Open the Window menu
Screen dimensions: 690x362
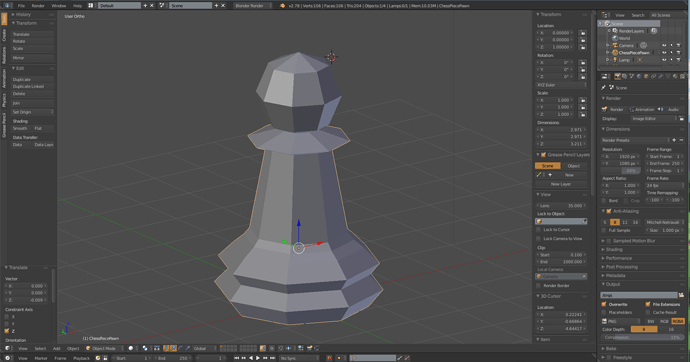click(x=59, y=6)
